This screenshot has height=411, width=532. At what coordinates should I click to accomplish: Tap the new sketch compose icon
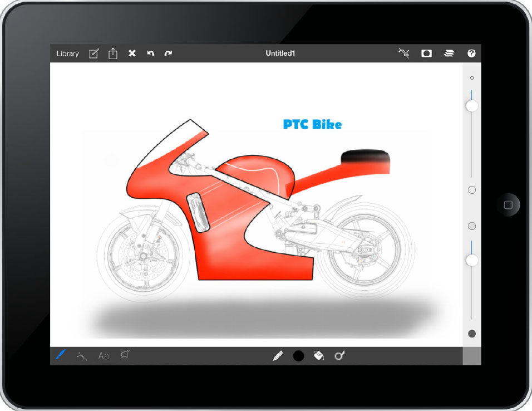[93, 53]
